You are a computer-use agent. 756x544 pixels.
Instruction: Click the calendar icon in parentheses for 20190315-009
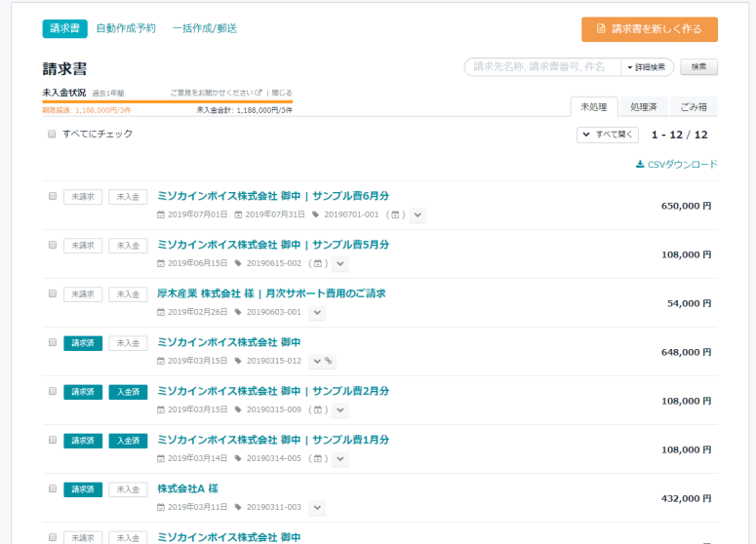(317, 409)
